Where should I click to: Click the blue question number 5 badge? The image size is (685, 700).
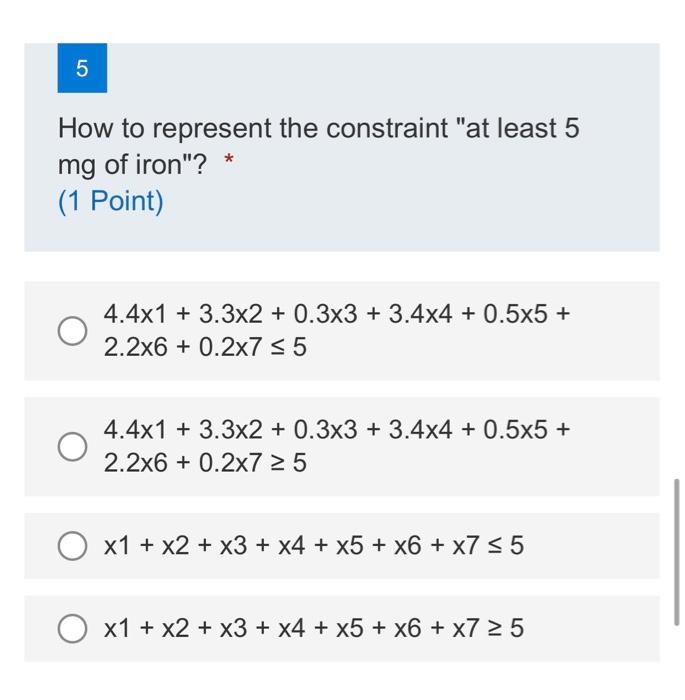82,68
